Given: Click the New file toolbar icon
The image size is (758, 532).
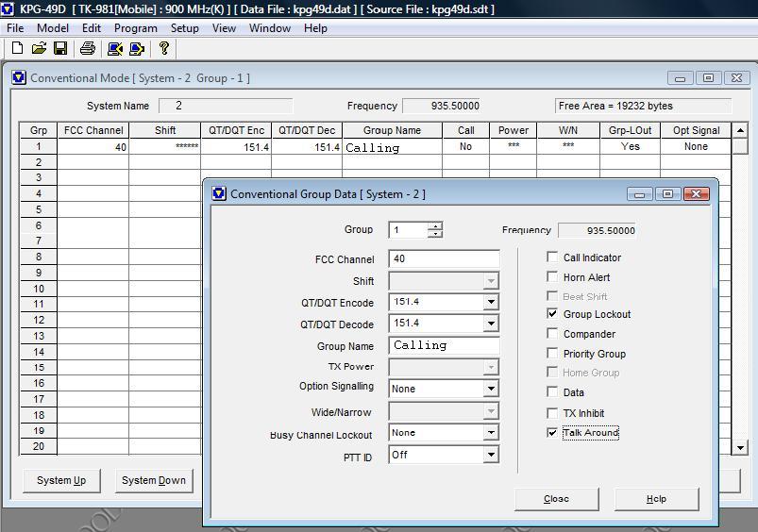Looking at the screenshot, I should click(17, 48).
